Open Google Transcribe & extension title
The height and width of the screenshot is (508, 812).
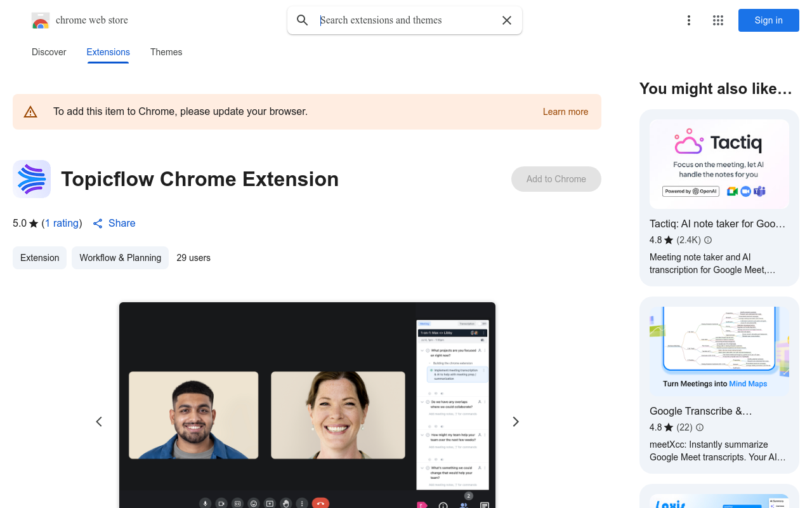coord(701,411)
